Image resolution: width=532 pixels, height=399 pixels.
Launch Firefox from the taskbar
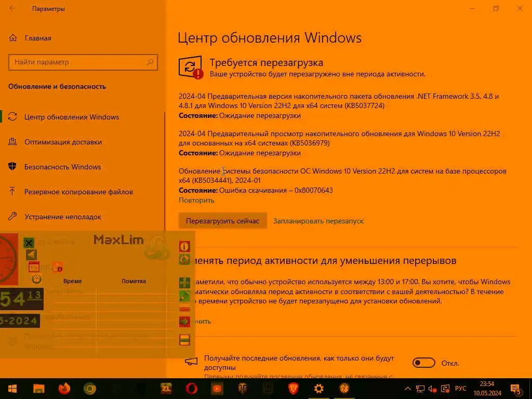(x=64, y=389)
